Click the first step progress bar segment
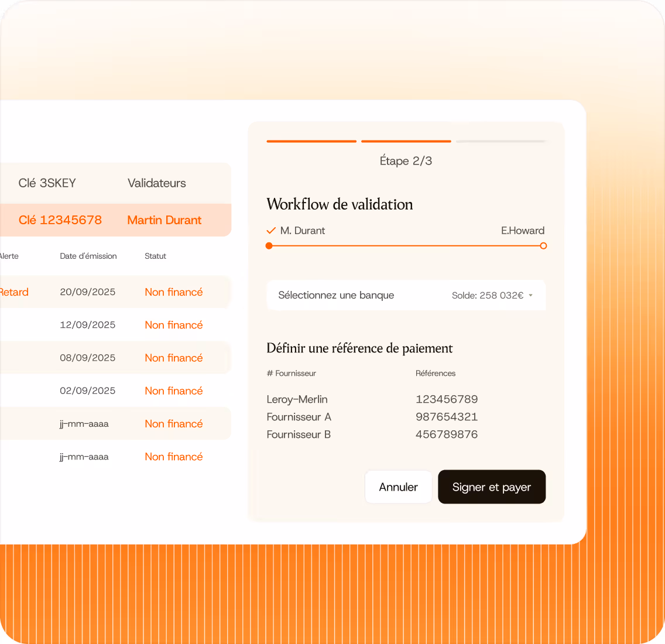This screenshot has width=665, height=644. point(311,141)
